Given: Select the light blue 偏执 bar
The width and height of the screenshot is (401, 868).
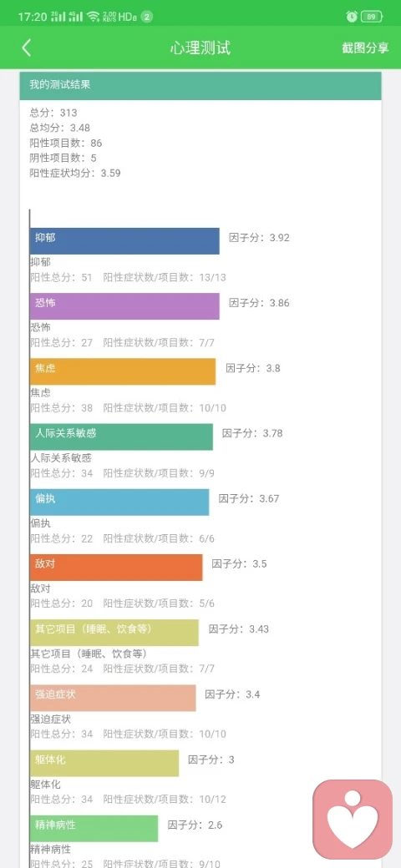Looking at the screenshot, I should tap(119, 502).
